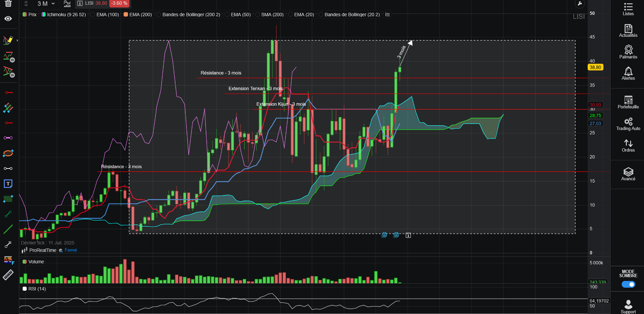Click the Ichimoku (9 26 52) color swatch
This screenshot has width=644, height=314.
click(x=44, y=15)
